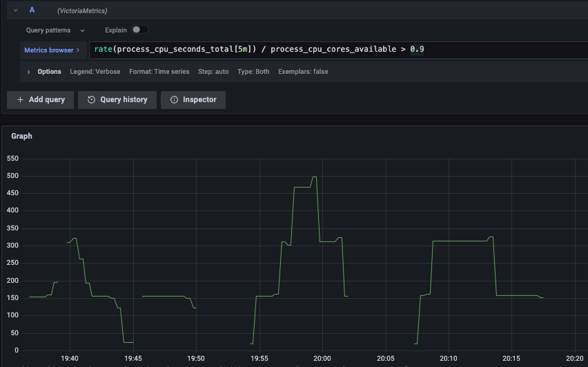Click the plus icon in Add query
Screen dimensions: 588x367
[20, 100]
